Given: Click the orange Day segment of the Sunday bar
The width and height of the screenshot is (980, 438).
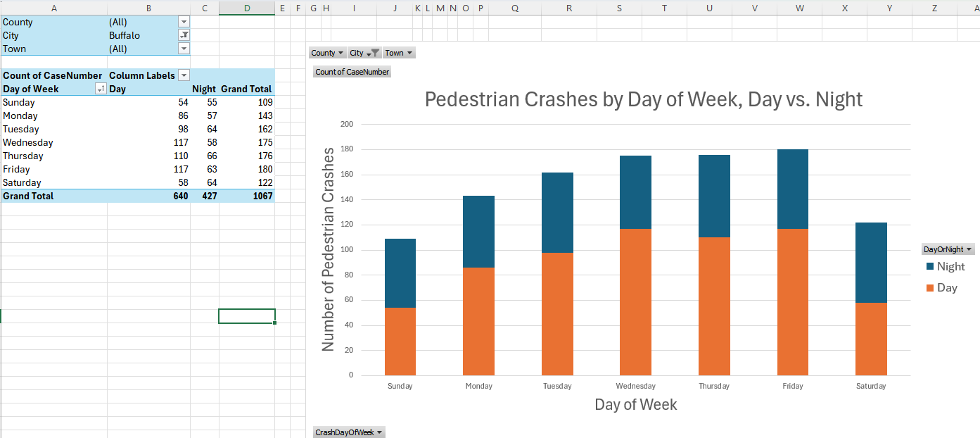Looking at the screenshot, I should click(x=400, y=342).
